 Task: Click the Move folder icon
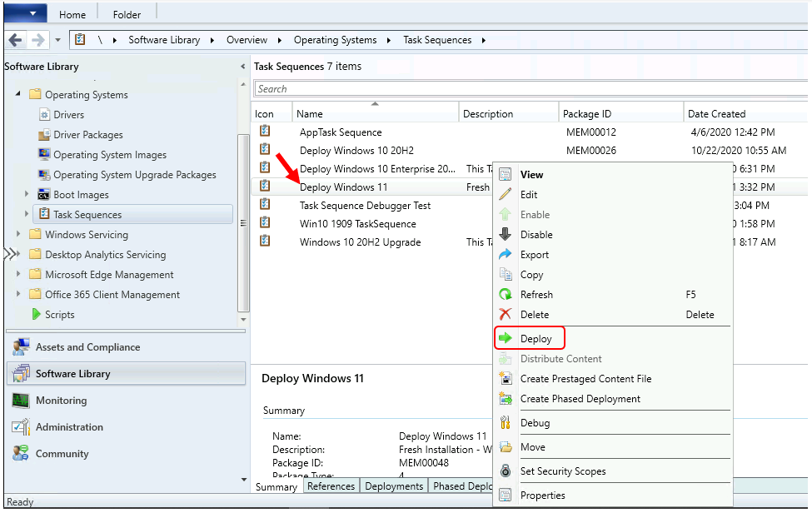tap(505, 446)
